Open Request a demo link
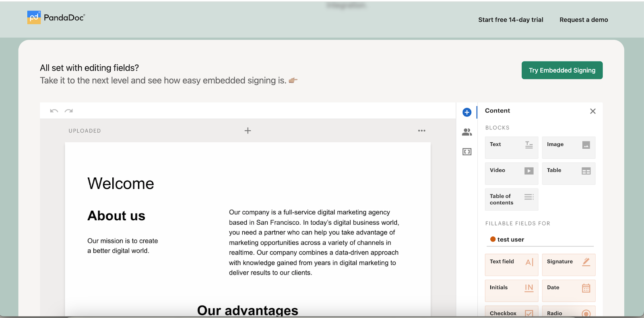This screenshot has height=318, width=644. tap(584, 20)
